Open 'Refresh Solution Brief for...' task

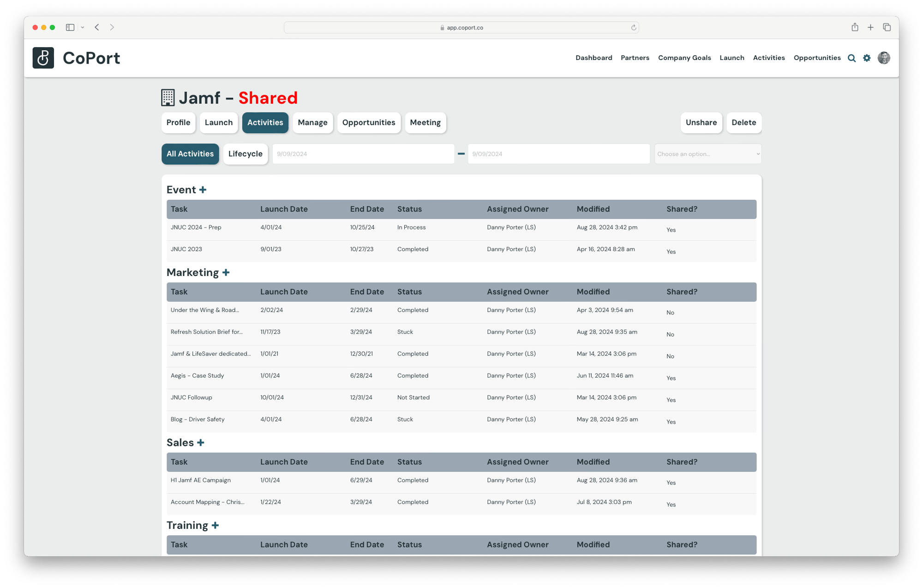click(x=206, y=332)
